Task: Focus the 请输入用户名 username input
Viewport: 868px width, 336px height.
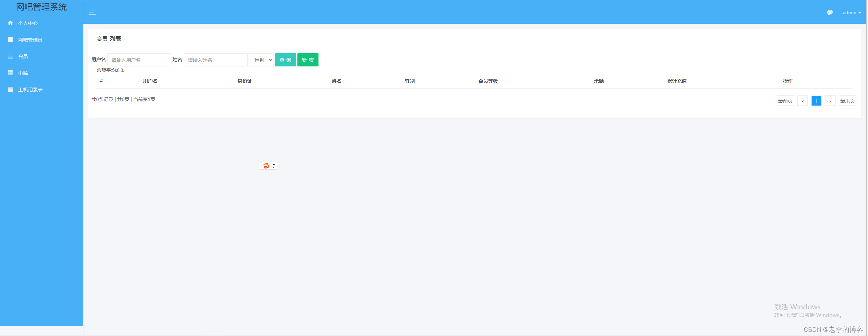Action: click(x=139, y=60)
